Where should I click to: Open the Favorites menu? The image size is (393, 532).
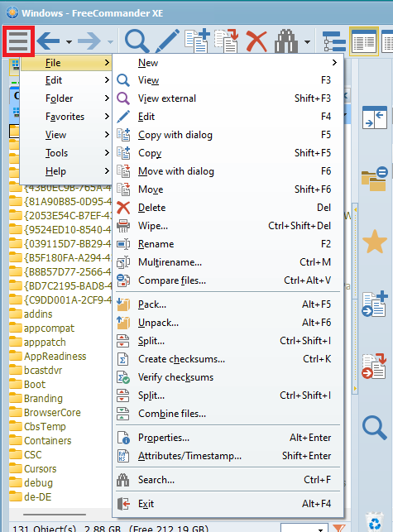pos(66,117)
